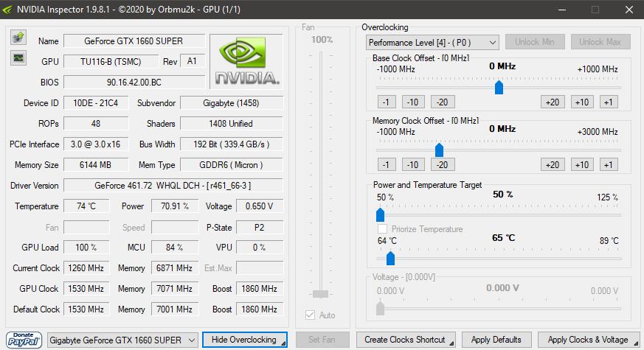644x350 pixels.
Task: Click the NVIDIA Inspector title bar icon
Action: (7, 10)
